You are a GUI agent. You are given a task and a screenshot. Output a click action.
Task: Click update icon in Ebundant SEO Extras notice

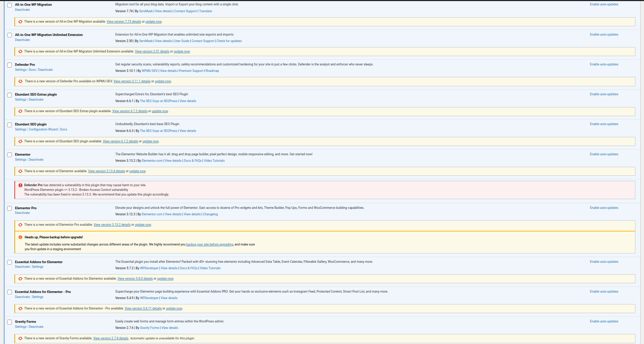[x=21, y=111]
